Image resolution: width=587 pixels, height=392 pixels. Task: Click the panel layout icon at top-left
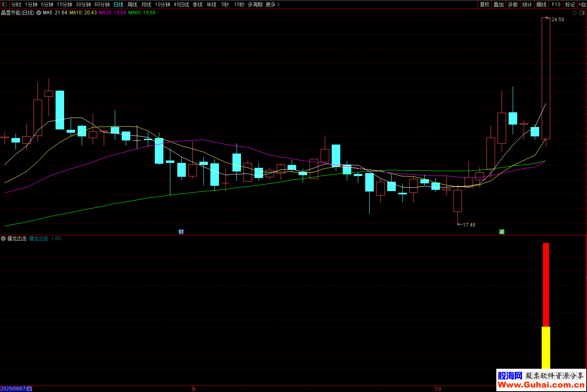(4, 4)
